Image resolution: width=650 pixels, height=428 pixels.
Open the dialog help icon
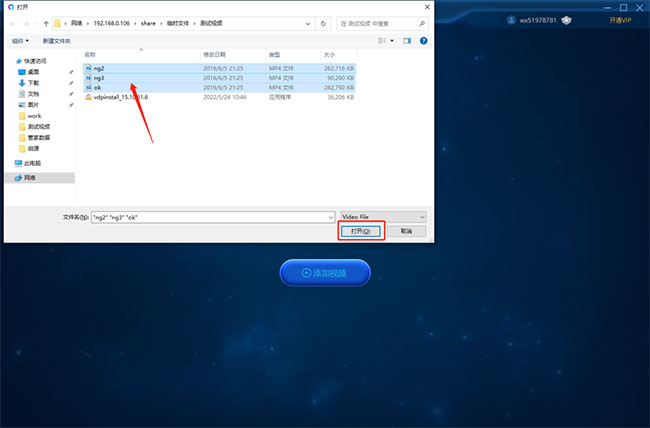click(x=423, y=41)
